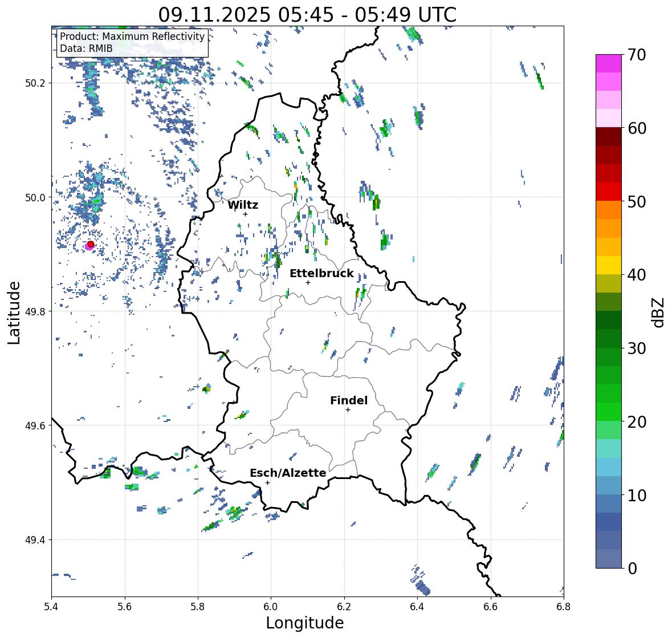Click the colorbar tick label 50
This screenshot has width=672, height=637.
tap(637, 201)
